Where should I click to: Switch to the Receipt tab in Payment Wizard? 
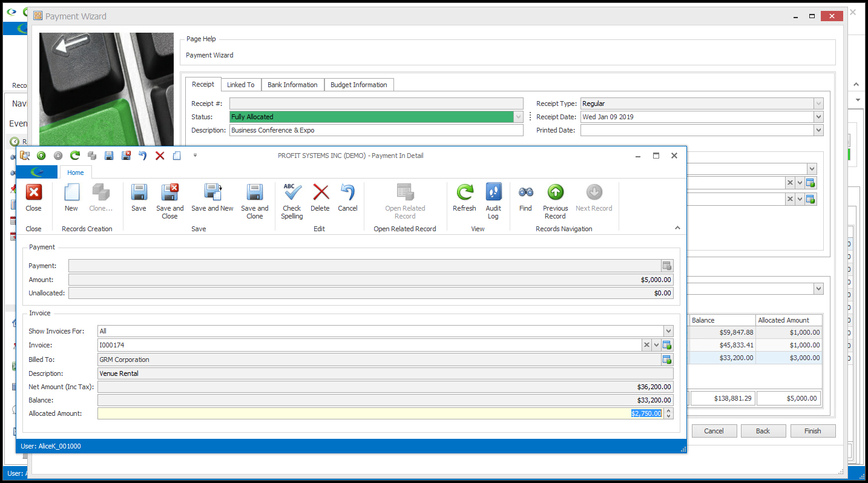(203, 84)
